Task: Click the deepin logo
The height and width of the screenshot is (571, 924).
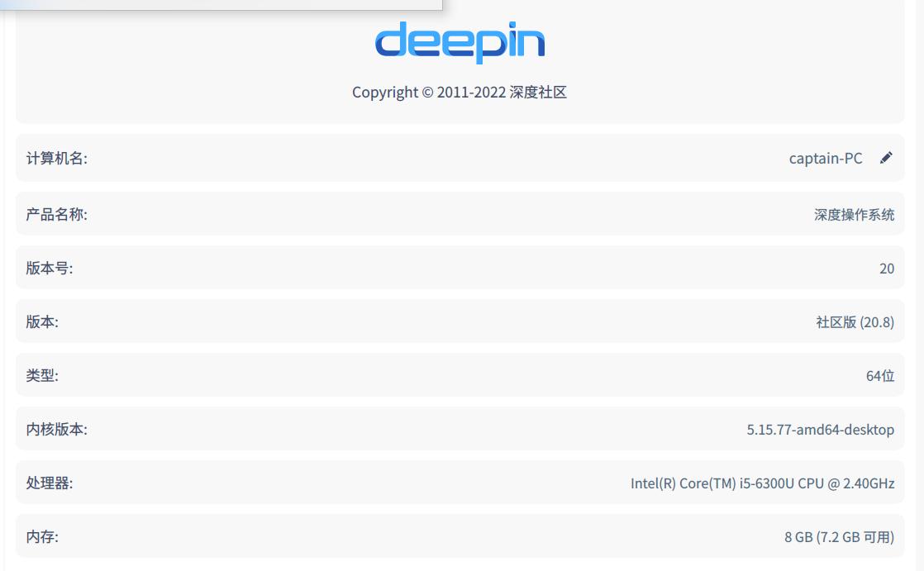Action: point(460,42)
